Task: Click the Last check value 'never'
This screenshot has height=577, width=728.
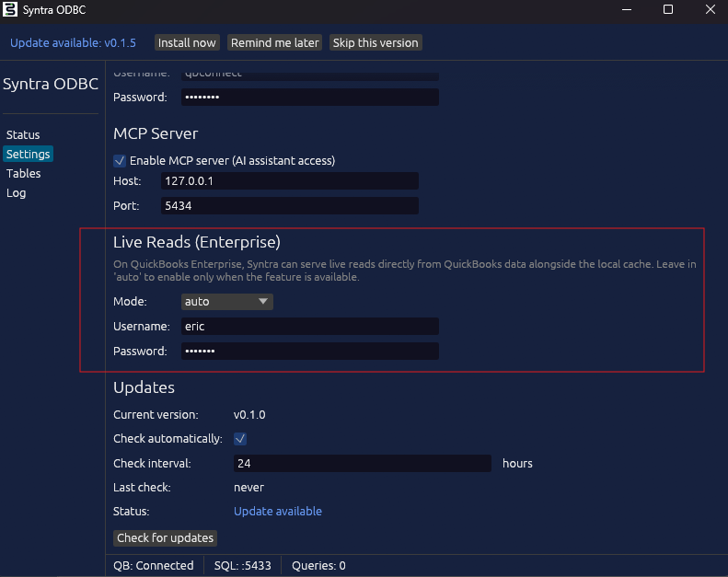Action: (x=248, y=488)
